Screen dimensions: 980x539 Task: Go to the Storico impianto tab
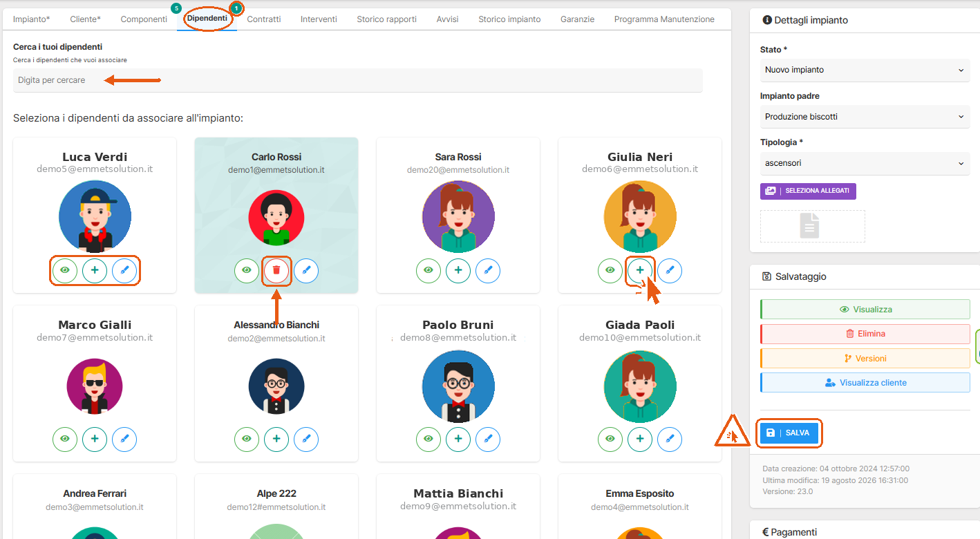pyautogui.click(x=510, y=19)
